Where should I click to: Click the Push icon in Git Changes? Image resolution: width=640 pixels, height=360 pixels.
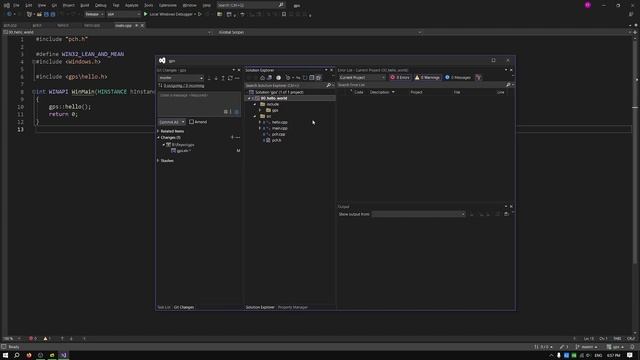click(223, 78)
